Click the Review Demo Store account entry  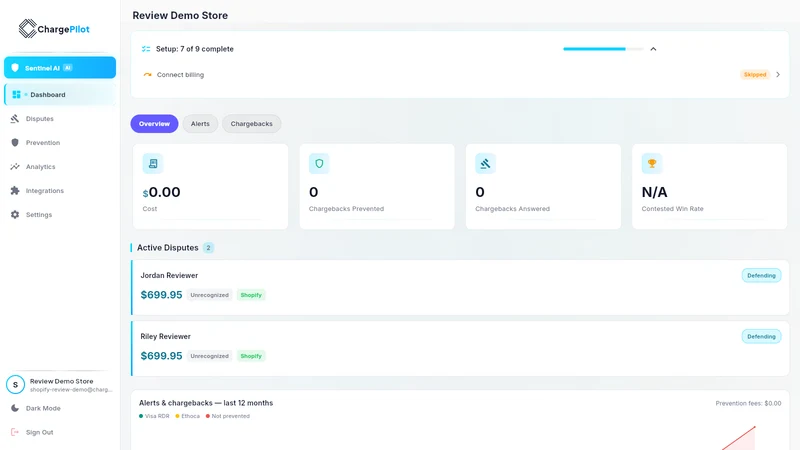(x=60, y=385)
